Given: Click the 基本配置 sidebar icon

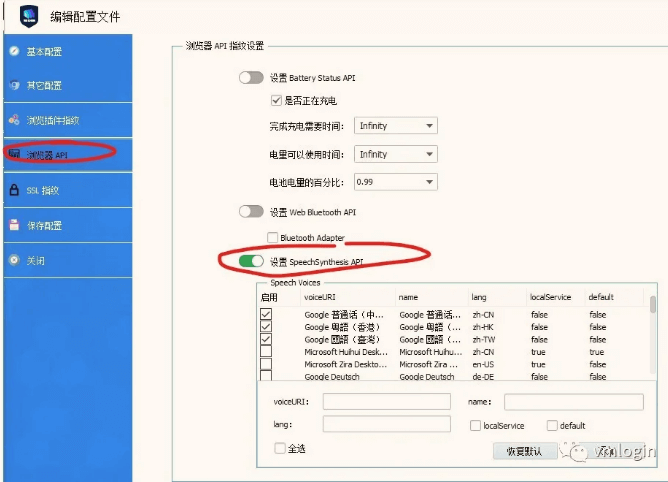Looking at the screenshot, I should click(x=14, y=51).
